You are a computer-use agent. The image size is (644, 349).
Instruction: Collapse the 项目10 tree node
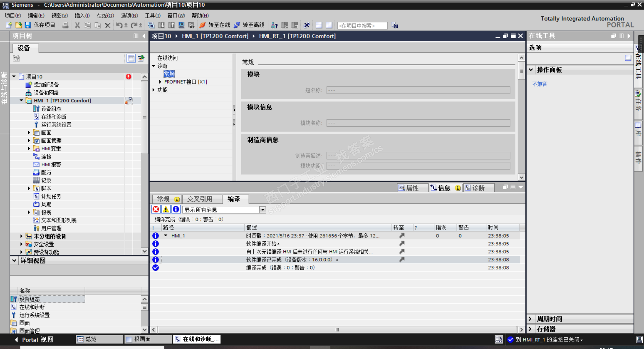(x=14, y=77)
